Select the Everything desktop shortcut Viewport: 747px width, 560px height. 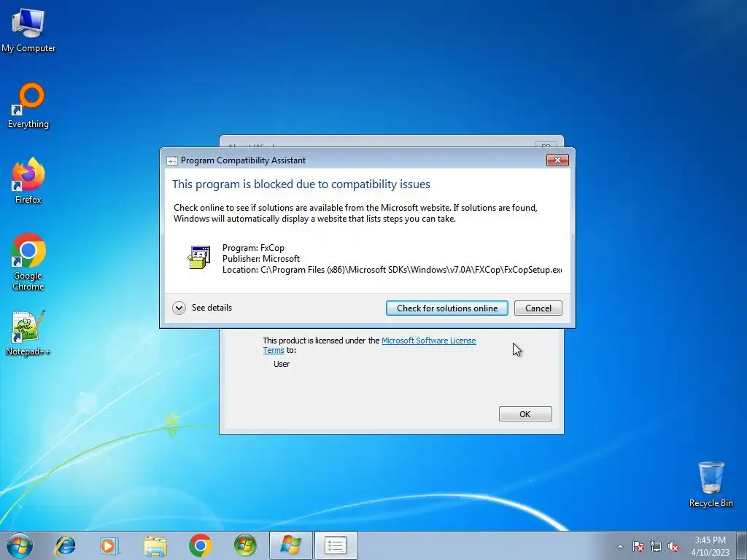[28, 106]
